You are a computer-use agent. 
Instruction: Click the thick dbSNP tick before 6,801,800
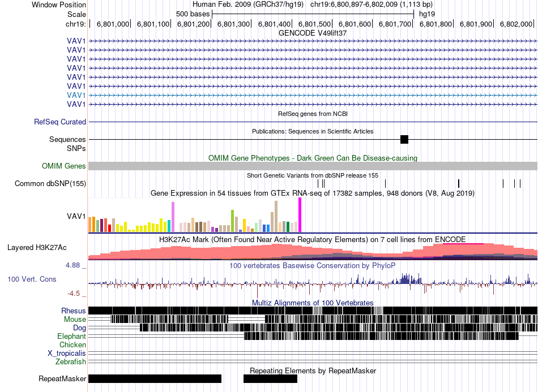[459, 183]
